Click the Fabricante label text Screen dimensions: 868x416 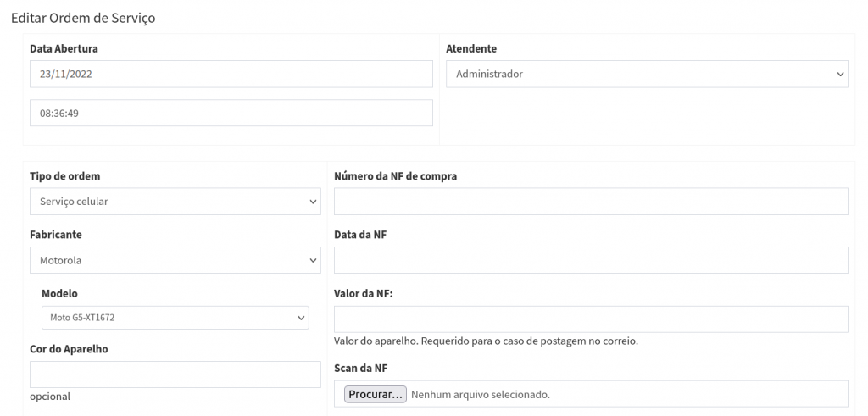(56, 235)
